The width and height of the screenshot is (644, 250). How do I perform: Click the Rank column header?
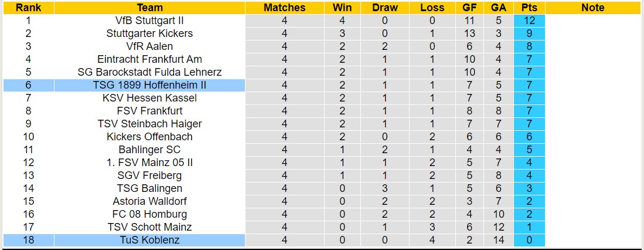point(28,8)
